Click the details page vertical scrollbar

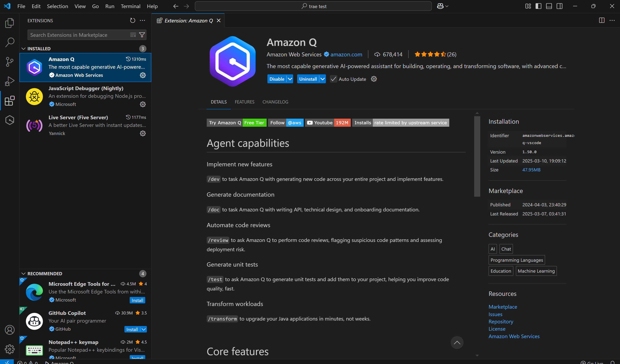tap(477, 156)
